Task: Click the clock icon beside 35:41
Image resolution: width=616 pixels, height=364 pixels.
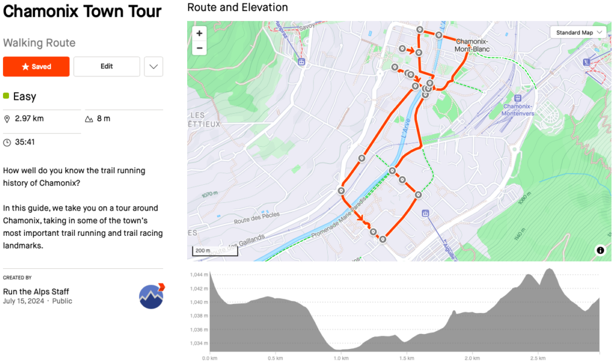Action: tap(7, 143)
